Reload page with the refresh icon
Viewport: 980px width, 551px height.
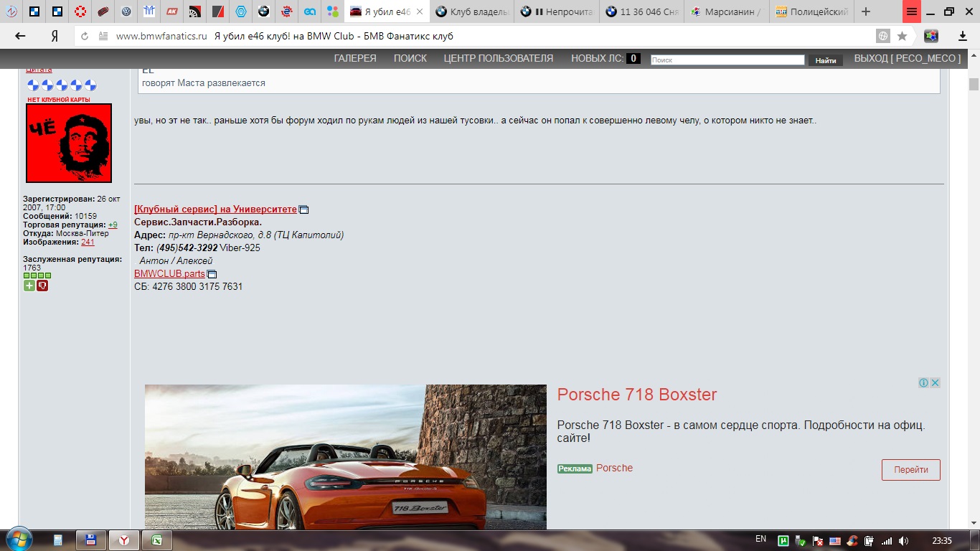pyautogui.click(x=85, y=36)
